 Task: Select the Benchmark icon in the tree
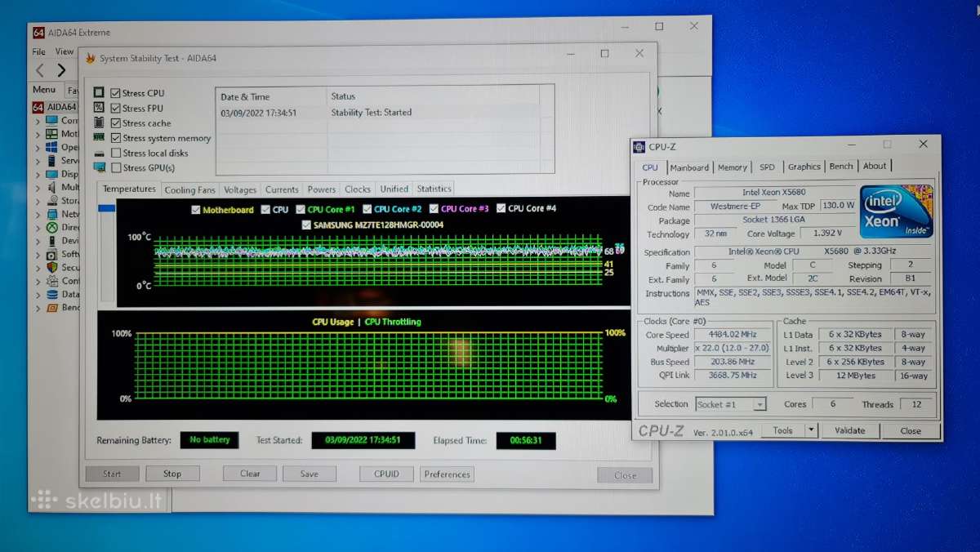point(51,308)
